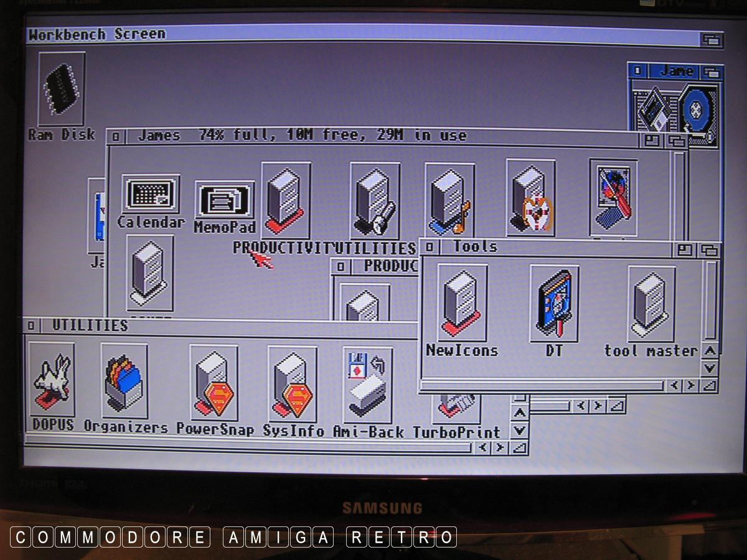Open the Ram Disk icon
Image resolution: width=747 pixels, height=560 pixels.
tap(61, 90)
